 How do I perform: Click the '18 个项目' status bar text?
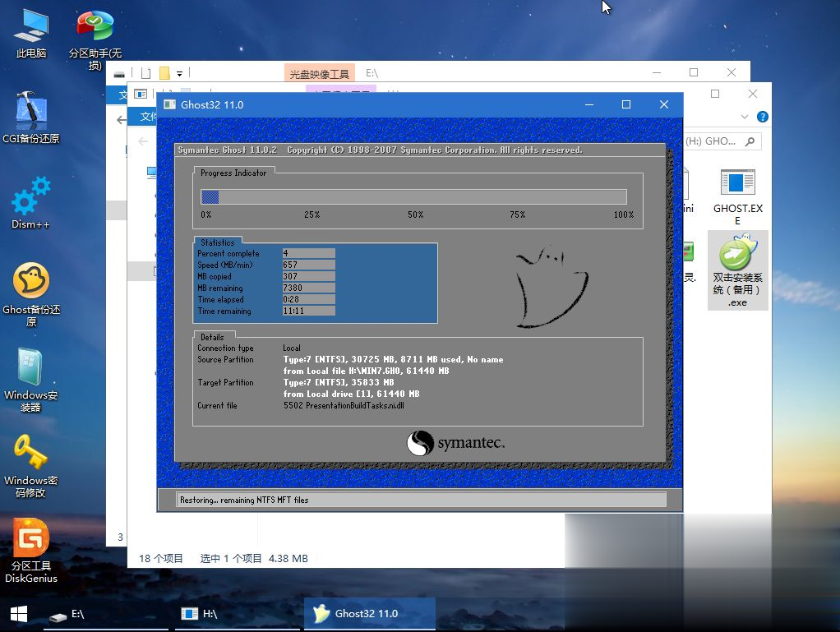[161, 559]
